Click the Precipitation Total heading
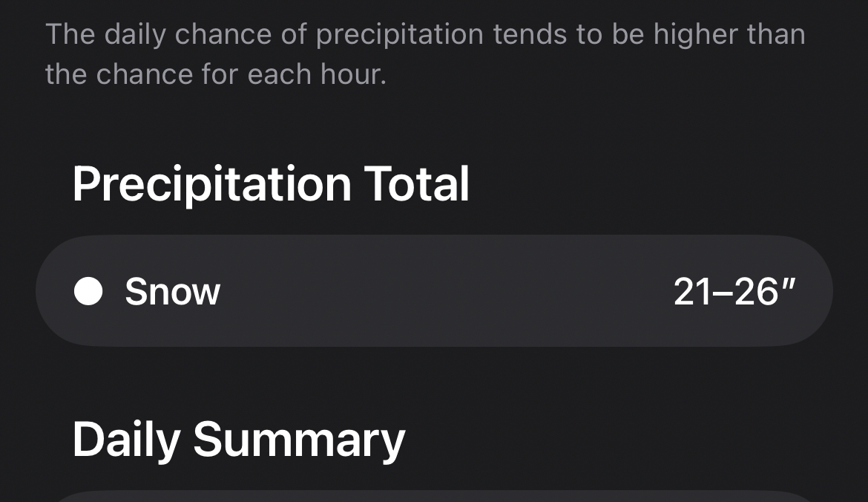 tap(271, 184)
